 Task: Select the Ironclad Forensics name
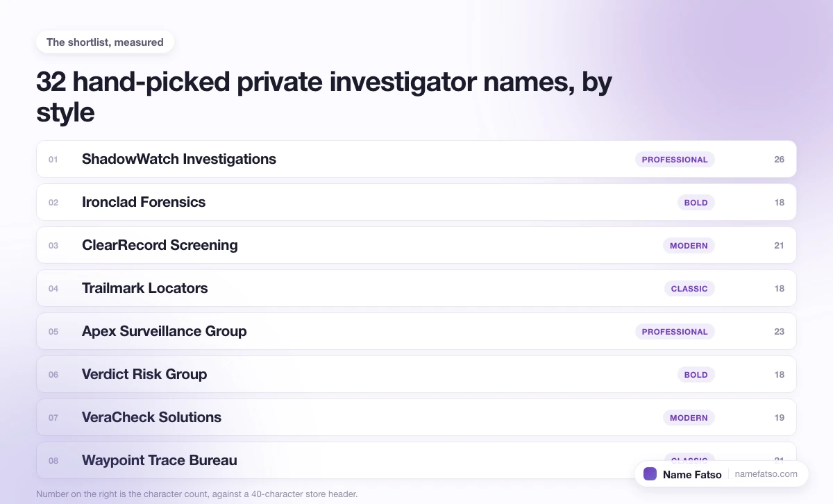pyautogui.click(x=144, y=202)
